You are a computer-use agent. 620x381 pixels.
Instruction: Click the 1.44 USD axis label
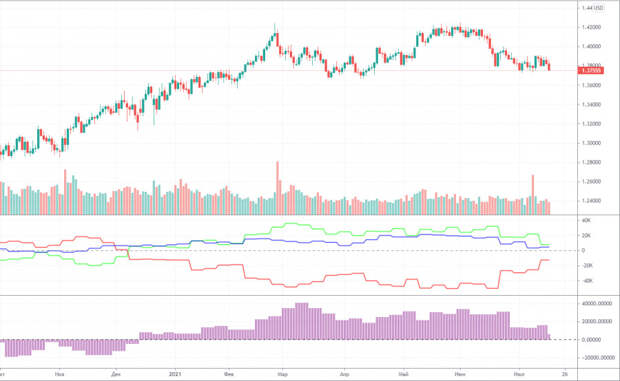tap(592, 8)
